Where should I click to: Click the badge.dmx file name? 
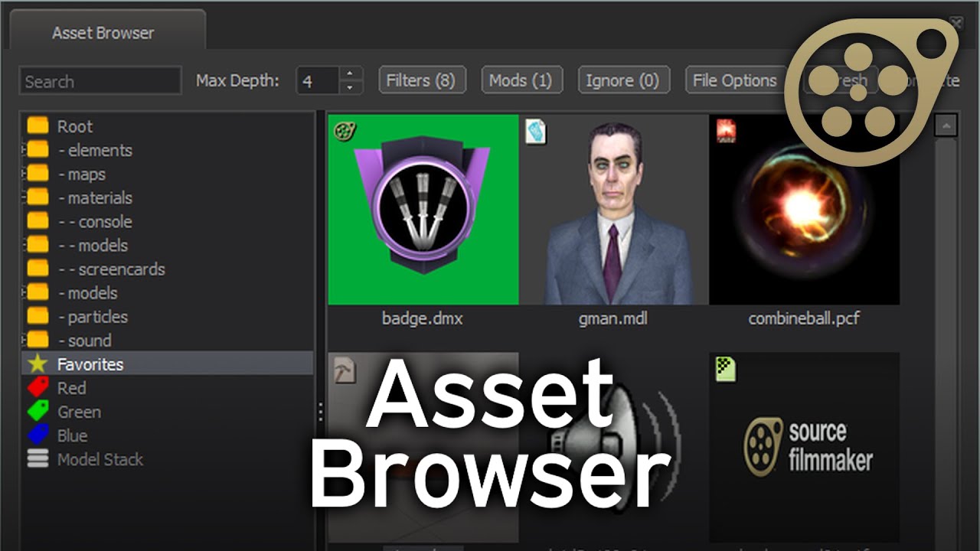[423, 318]
